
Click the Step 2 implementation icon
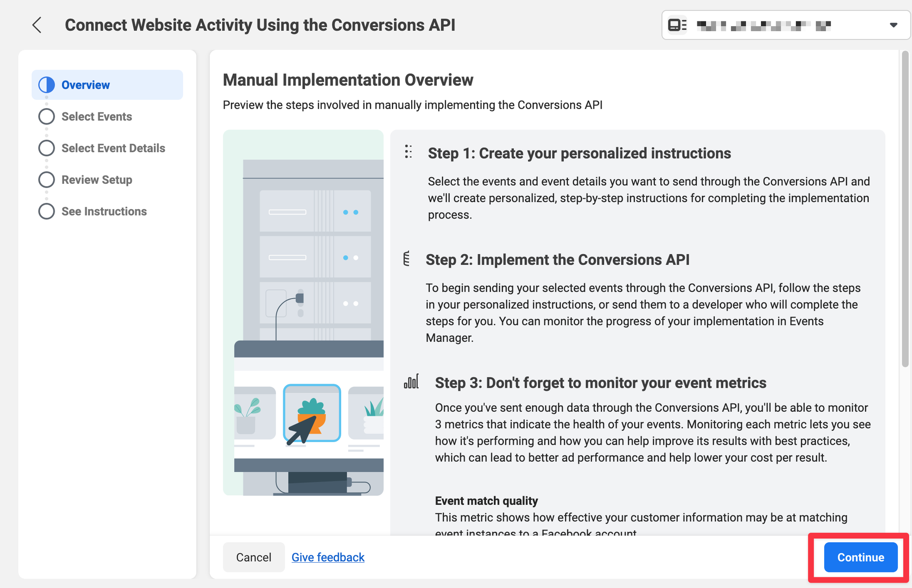click(406, 259)
